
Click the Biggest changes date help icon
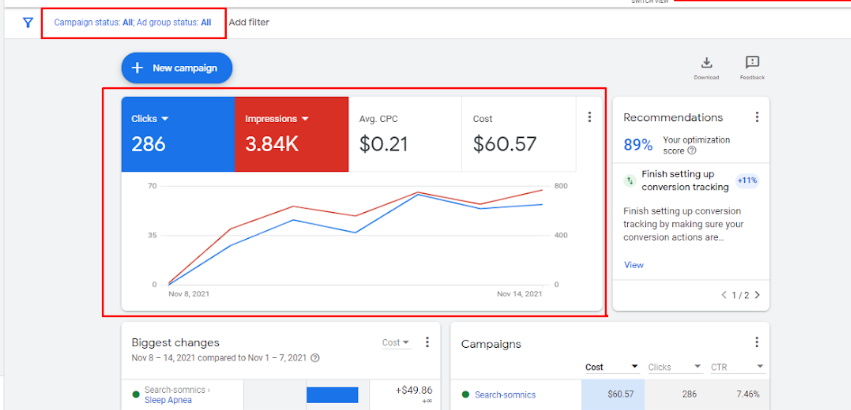click(315, 357)
